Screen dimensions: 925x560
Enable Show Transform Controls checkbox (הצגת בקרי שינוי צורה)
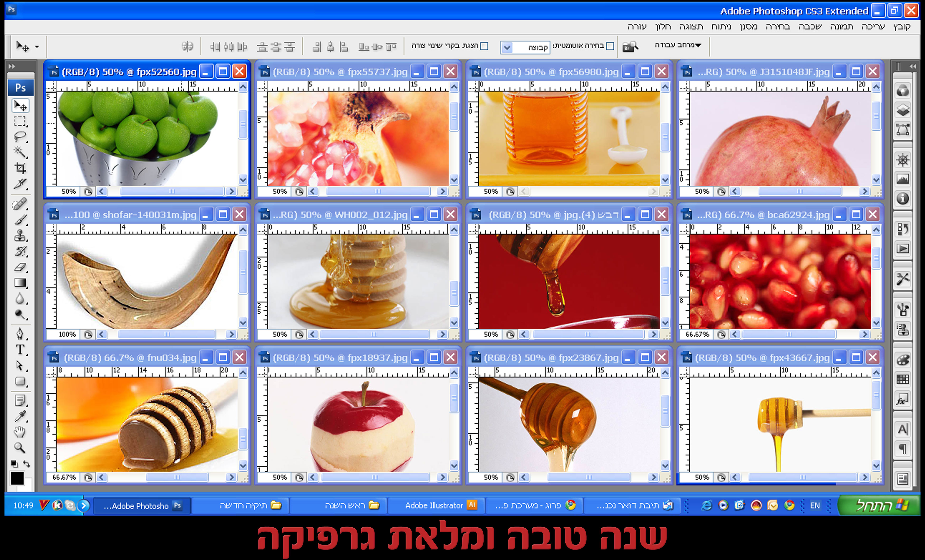484,46
